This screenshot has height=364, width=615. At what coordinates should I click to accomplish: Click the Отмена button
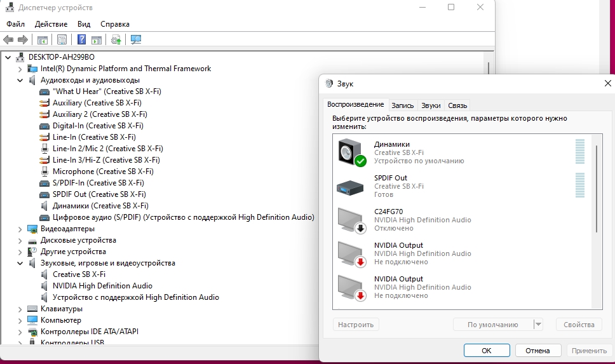click(x=537, y=350)
